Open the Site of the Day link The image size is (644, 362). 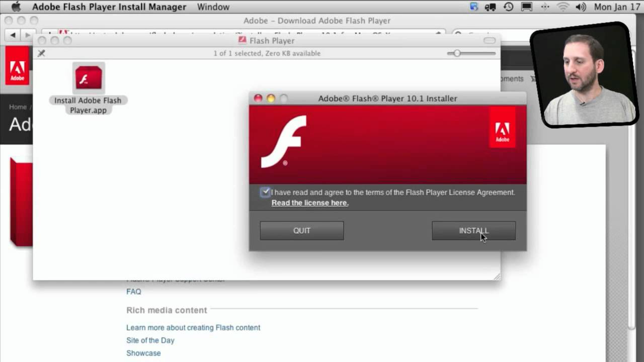(150, 340)
